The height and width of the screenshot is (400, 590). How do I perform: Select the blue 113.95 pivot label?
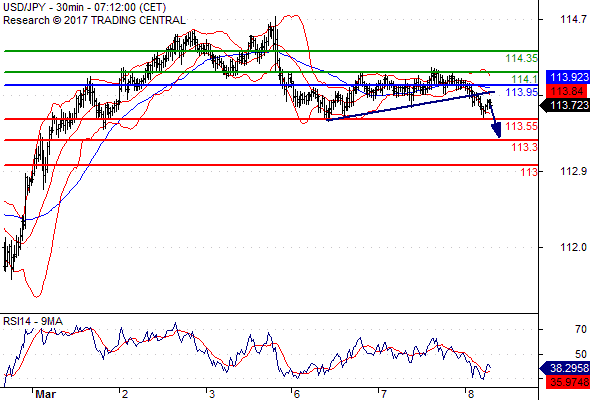tap(522, 92)
